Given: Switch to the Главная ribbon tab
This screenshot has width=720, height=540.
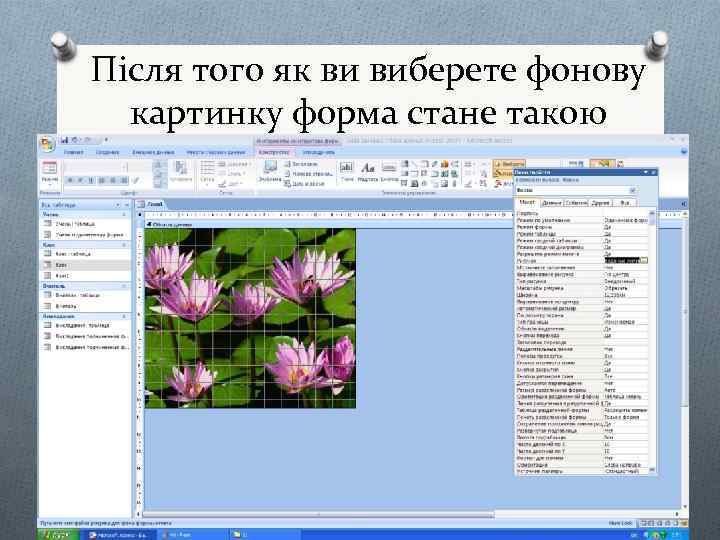Looking at the screenshot, I should click(x=73, y=152).
